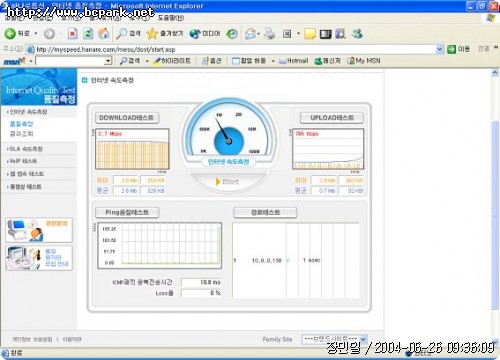Click the blue quality measurement sidebar link
Image resolution: width=500 pixels, height=360 pixels.
(x=21, y=124)
